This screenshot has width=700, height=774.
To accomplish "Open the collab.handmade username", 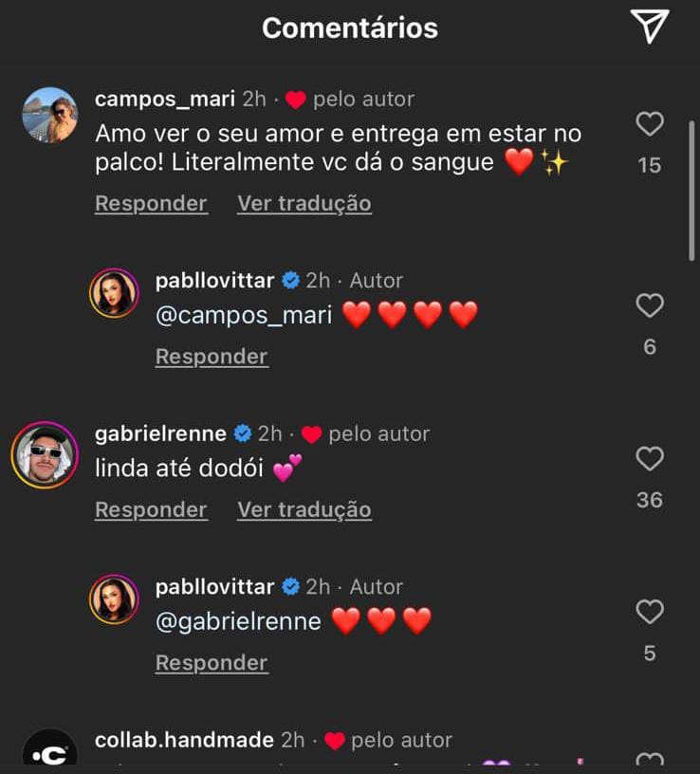I will [184, 740].
